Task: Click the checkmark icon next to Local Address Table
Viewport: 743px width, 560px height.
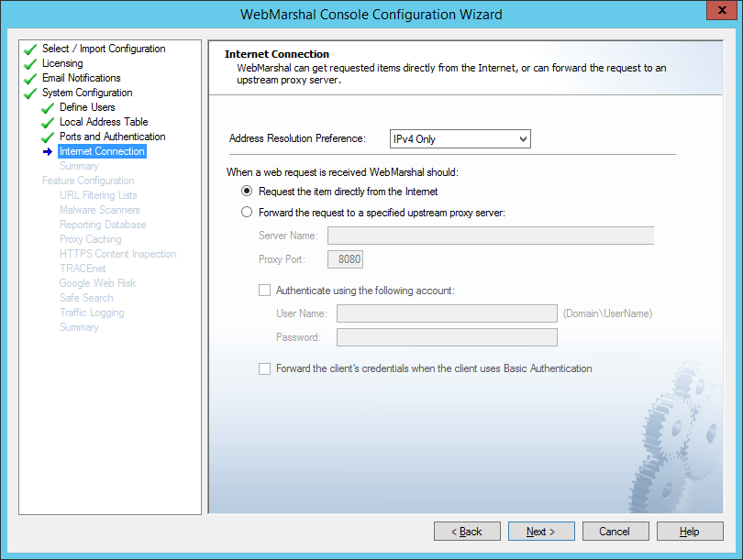Action: click(x=48, y=123)
